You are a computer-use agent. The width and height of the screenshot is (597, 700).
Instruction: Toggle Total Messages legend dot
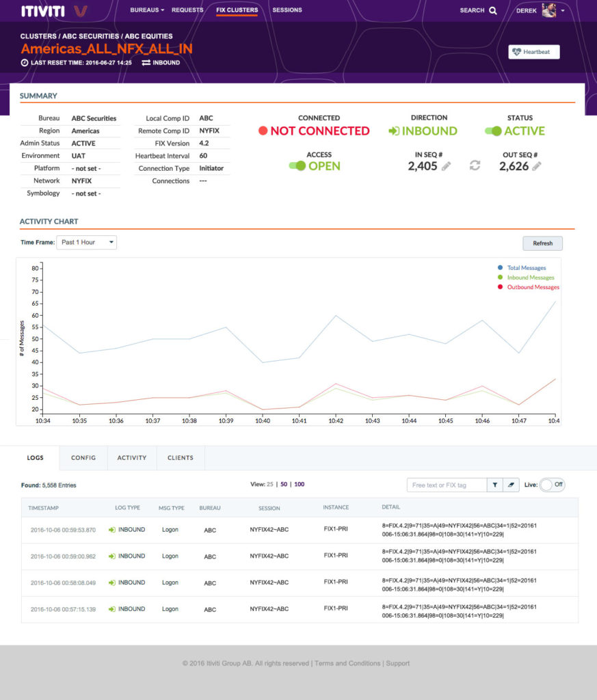click(x=500, y=267)
